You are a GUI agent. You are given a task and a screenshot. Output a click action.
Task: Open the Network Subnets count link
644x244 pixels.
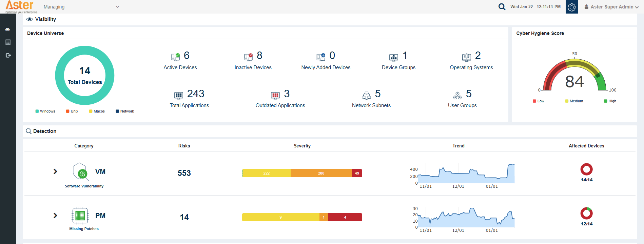pos(378,94)
